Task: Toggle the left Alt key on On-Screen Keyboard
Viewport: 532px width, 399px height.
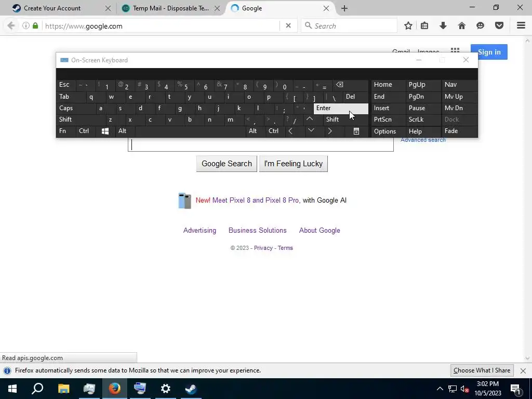Action: coord(125,131)
